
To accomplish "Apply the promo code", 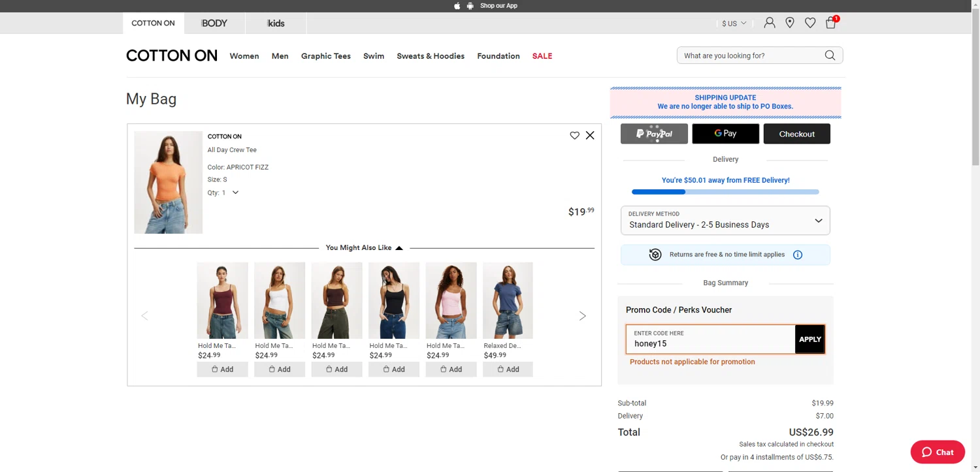I will pos(810,339).
